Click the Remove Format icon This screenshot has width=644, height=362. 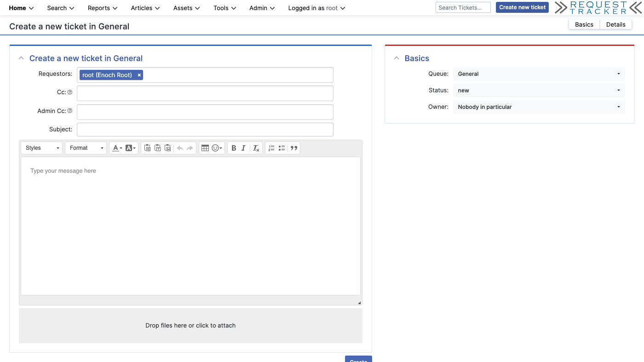(x=256, y=148)
